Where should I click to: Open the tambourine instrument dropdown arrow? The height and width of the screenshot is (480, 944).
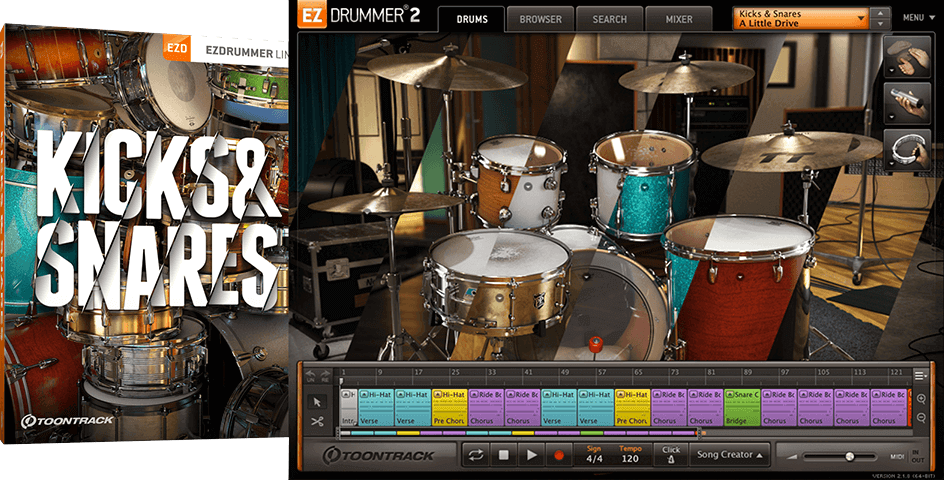(x=890, y=164)
